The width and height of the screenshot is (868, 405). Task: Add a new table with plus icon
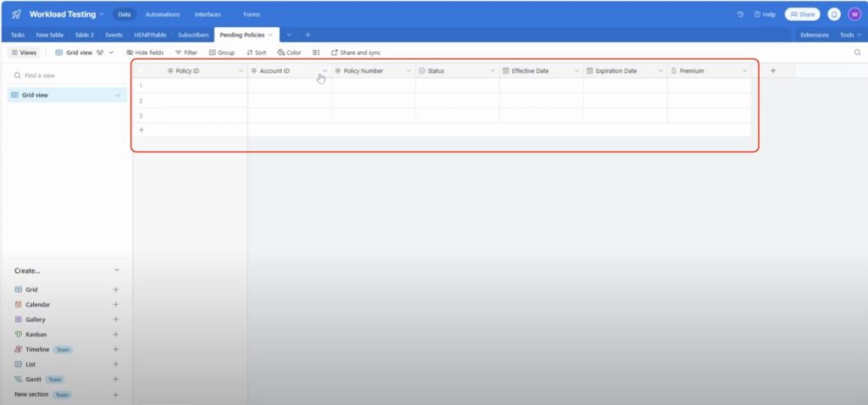pos(308,35)
